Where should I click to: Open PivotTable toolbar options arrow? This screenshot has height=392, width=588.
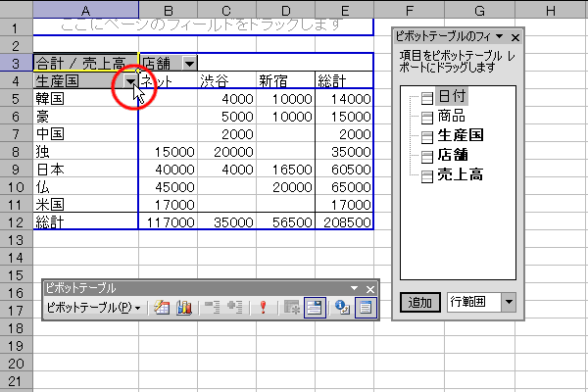click(x=354, y=288)
